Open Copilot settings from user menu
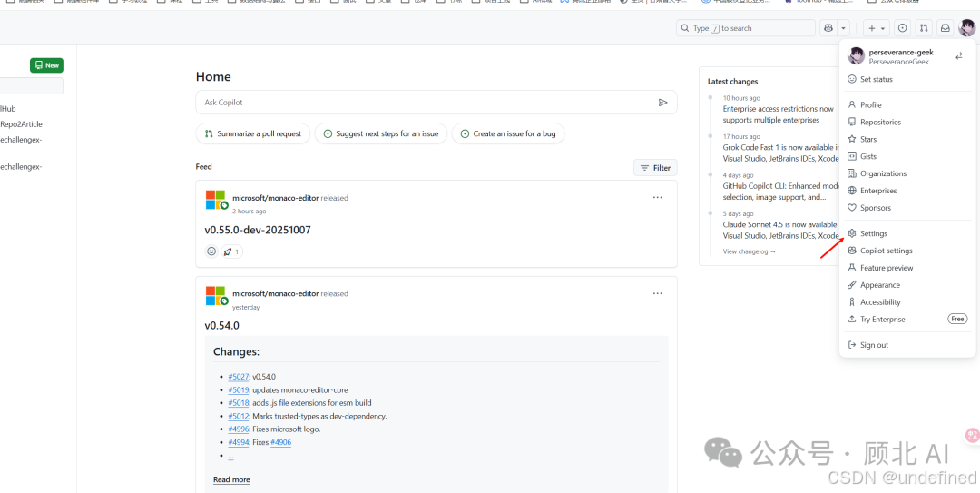This screenshot has width=980, height=493. (906, 251)
